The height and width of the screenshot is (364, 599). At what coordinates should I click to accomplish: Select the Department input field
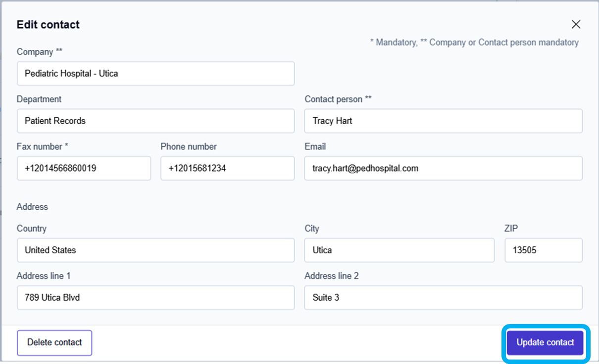pyautogui.click(x=155, y=121)
